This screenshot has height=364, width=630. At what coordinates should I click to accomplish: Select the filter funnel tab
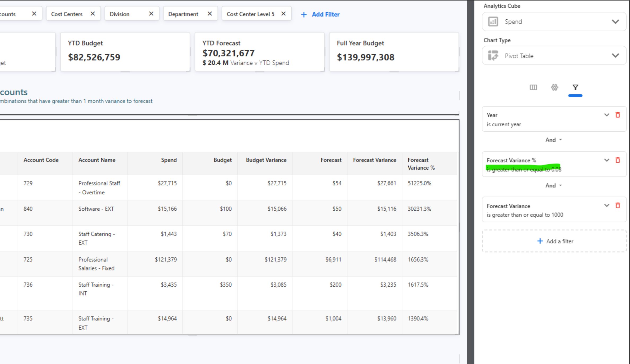pos(575,87)
